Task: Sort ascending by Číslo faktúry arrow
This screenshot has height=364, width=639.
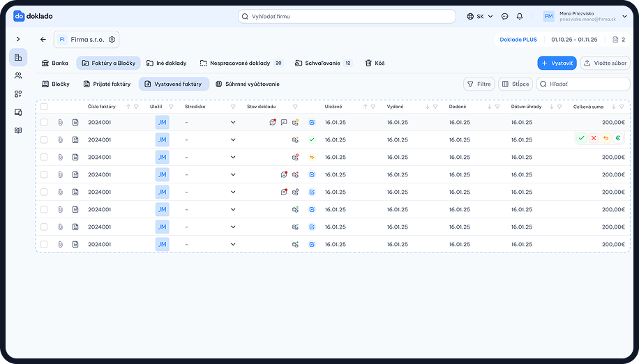Action: [128, 107]
